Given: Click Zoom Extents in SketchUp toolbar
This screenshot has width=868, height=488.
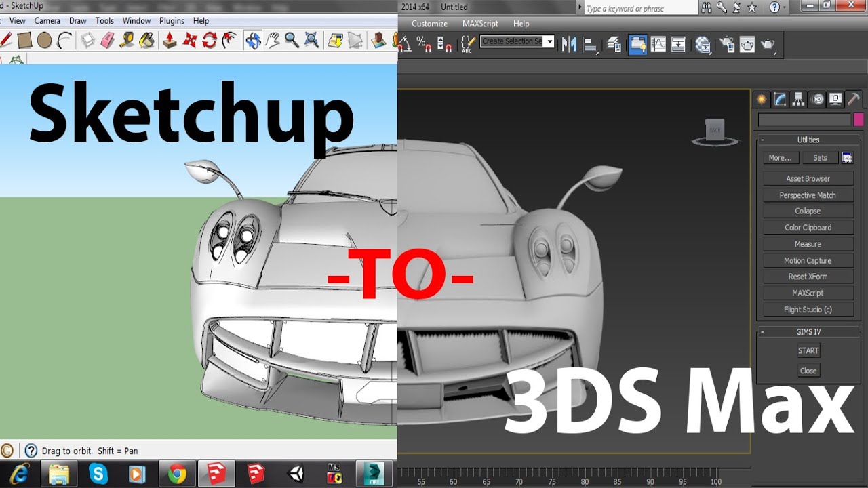Looking at the screenshot, I should pyautogui.click(x=312, y=41).
